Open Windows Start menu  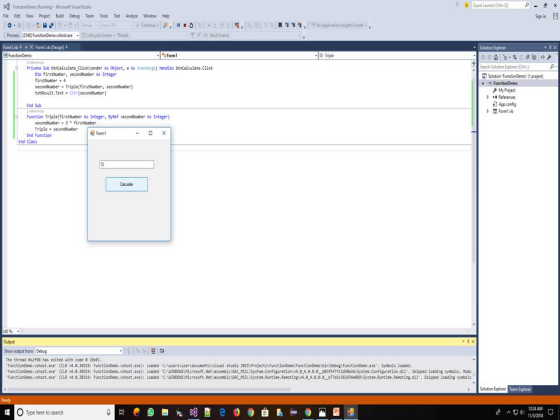7,412
